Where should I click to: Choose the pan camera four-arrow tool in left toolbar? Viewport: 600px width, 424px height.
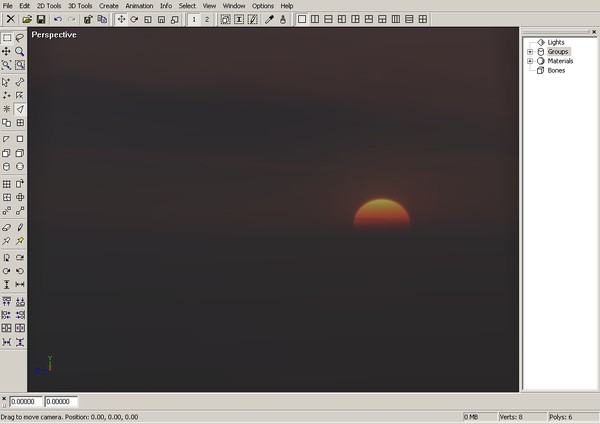7,51
